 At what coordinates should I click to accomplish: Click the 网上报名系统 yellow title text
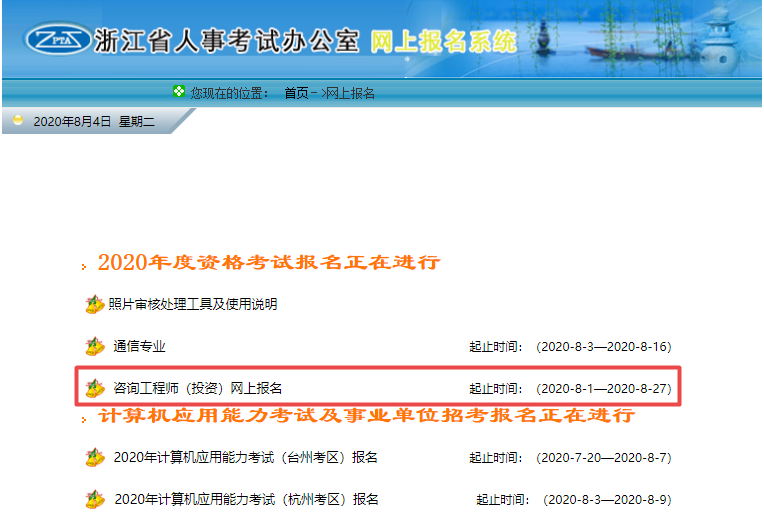coord(443,41)
